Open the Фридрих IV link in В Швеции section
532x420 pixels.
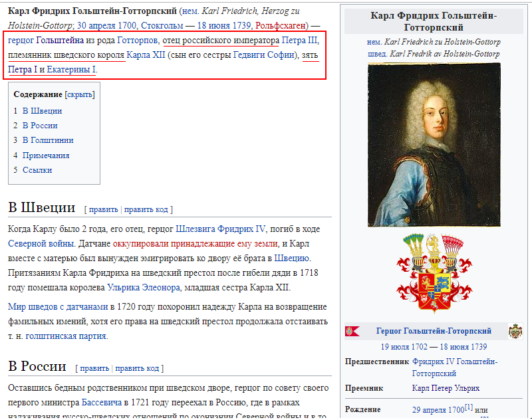tap(241, 229)
